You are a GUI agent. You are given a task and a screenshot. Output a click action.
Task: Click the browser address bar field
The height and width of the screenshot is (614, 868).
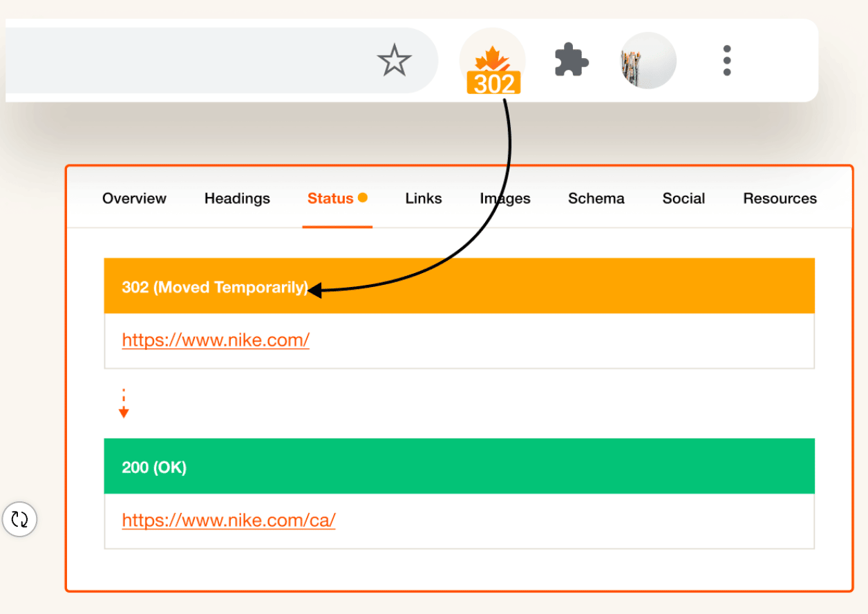(221, 60)
